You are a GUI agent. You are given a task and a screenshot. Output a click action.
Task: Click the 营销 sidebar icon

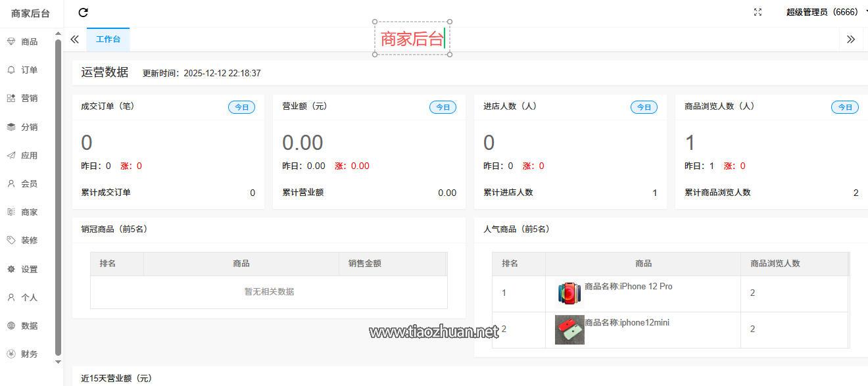click(x=11, y=98)
